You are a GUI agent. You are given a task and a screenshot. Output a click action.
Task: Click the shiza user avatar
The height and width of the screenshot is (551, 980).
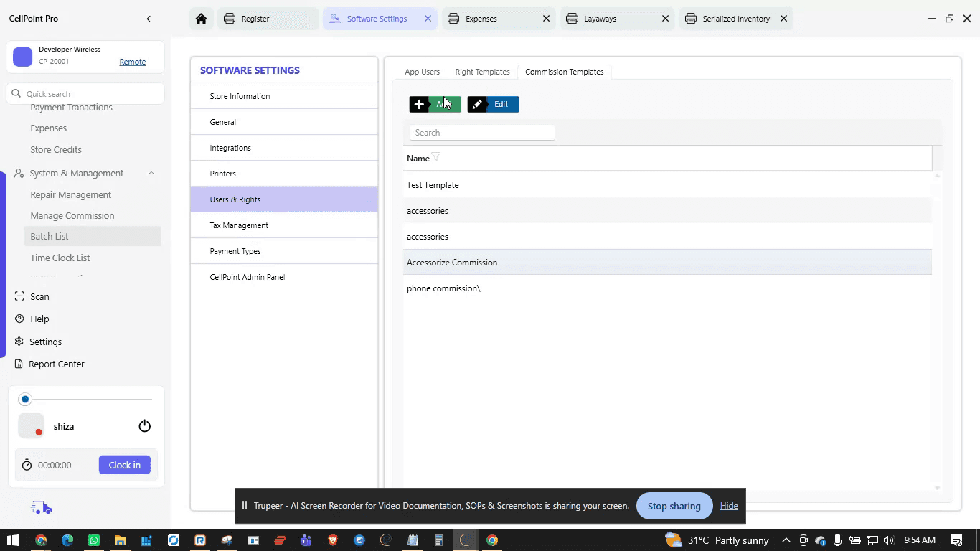pos(31,426)
